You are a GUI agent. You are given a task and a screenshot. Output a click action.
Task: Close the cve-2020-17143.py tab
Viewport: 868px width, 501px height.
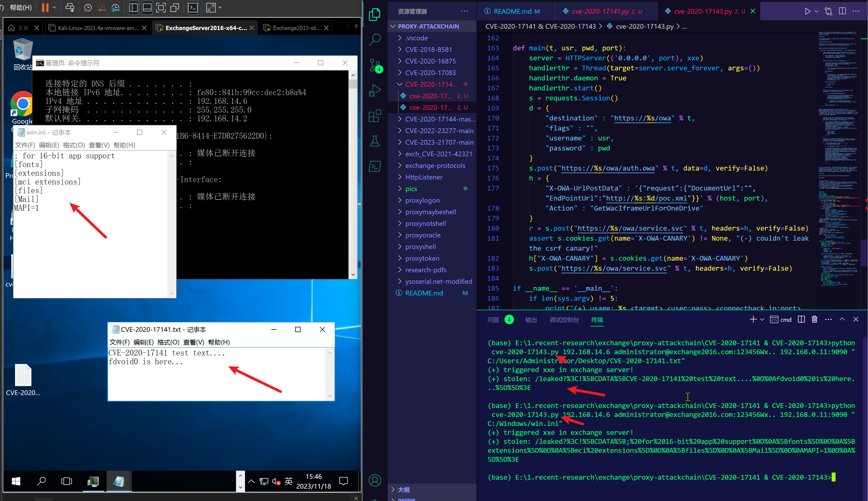[753, 11]
